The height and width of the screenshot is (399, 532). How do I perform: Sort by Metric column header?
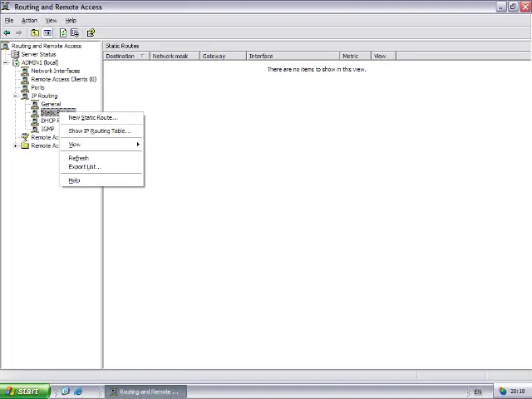[355, 56]
